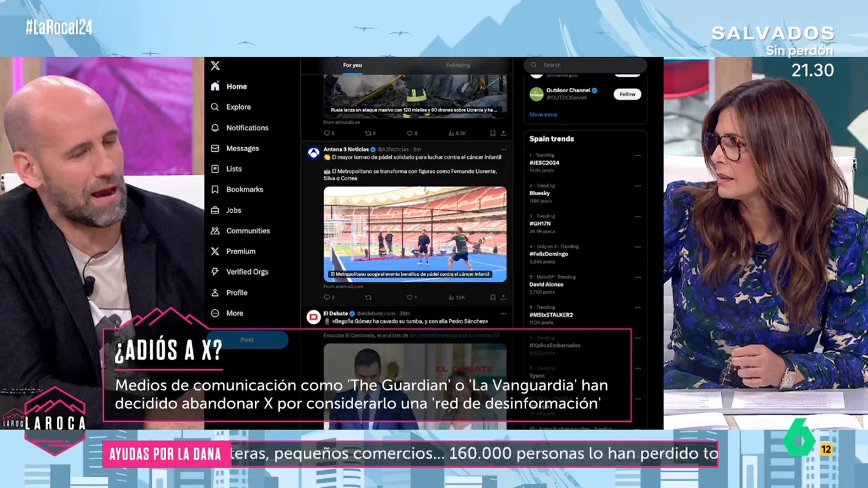Image resolution: width=868 pixels, height=488 pixels.
Task: Open the #FelizDomingo trending topic
Action: click(549, 254)
